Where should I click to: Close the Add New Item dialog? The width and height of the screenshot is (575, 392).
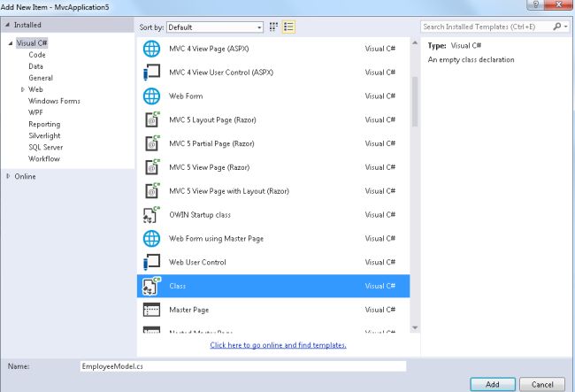(559, 4)
